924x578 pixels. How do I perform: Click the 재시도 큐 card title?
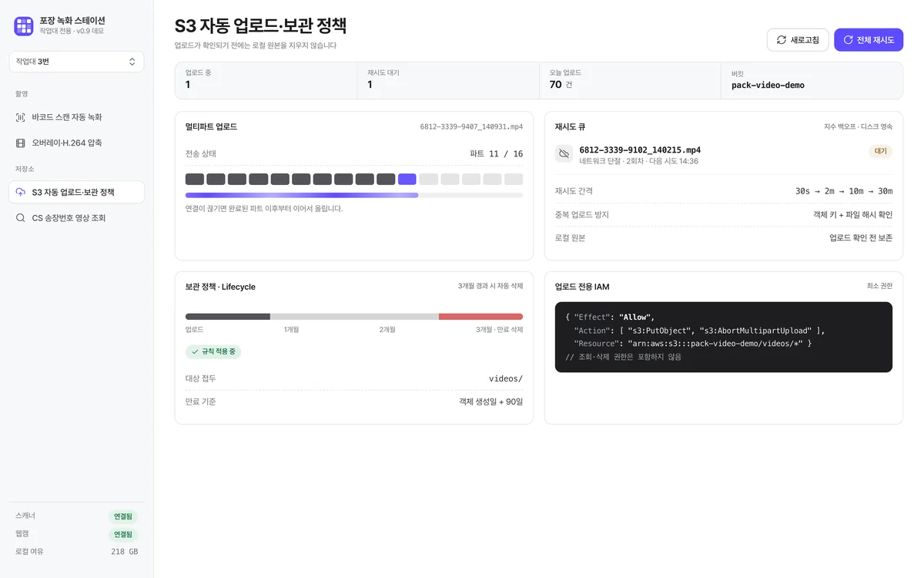[570, 126]
